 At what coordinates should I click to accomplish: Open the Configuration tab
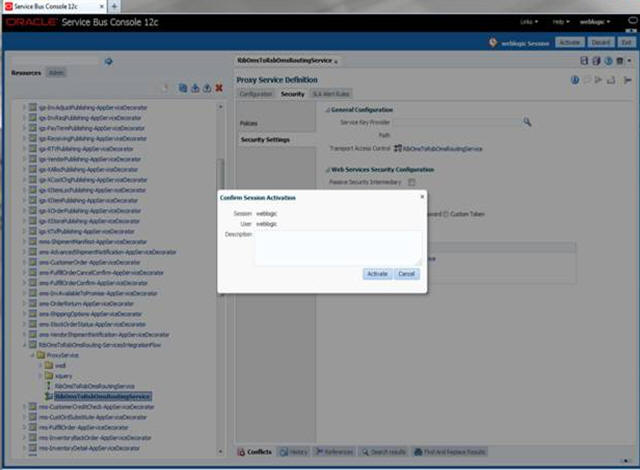[x=256, y=94]
